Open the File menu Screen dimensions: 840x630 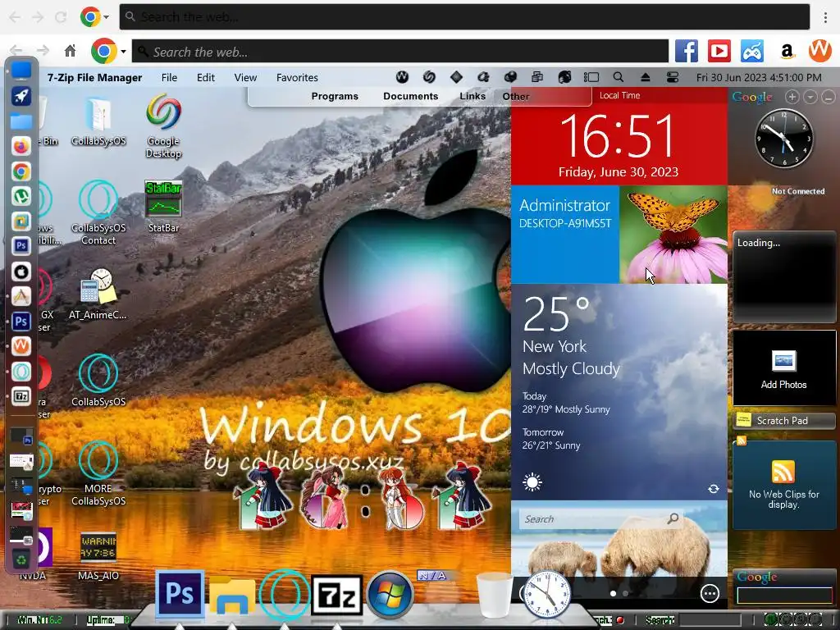click(169, 77)
